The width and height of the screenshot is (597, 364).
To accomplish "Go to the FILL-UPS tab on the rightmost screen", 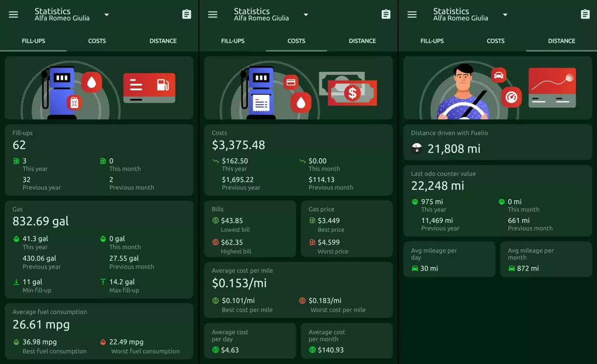I will pos(432,41).
